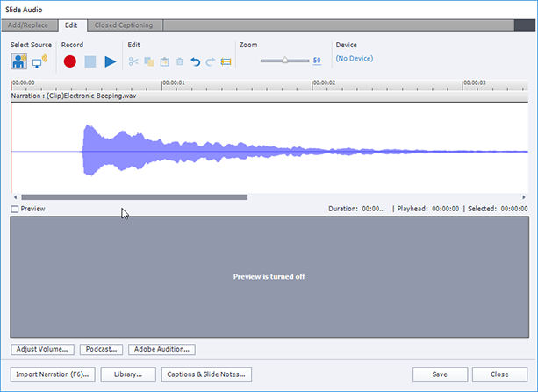The image size is (538, 392).
Task: Open the Adjust Volume dialog
Action: tap(42, 349)
